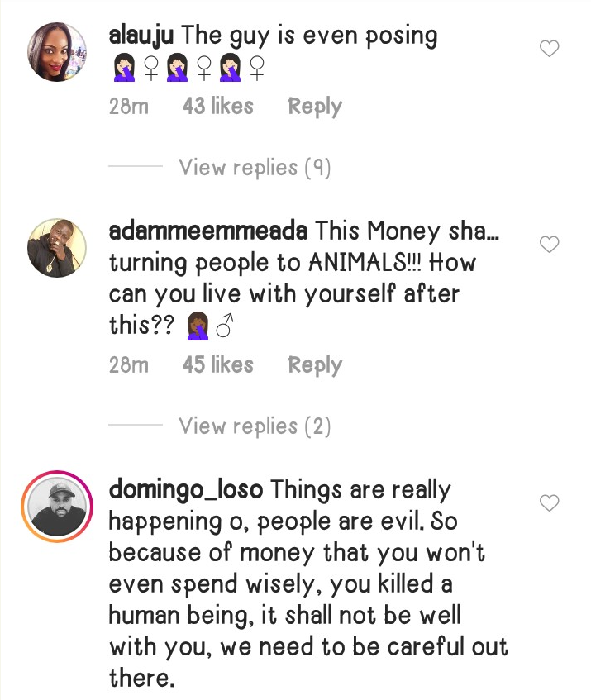Open alauju's profile picture
Image resolution: width=591 pixels, height=700 pixels.
(58, 52)
